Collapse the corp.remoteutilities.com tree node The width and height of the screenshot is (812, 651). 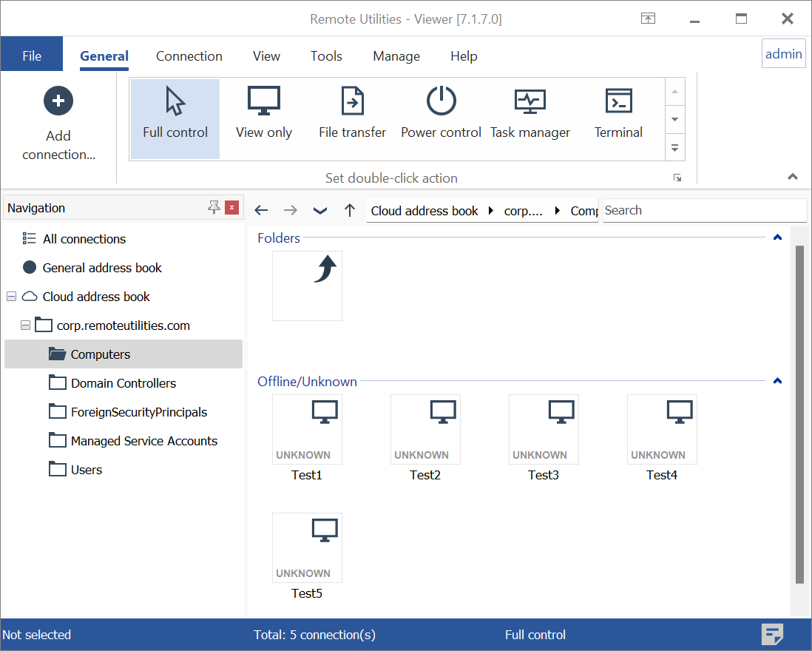coord(26,325)
